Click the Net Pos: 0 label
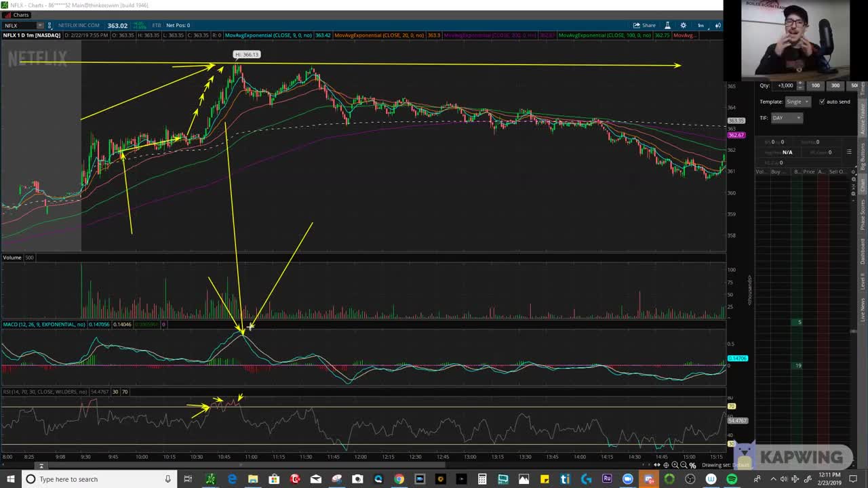 178,25
